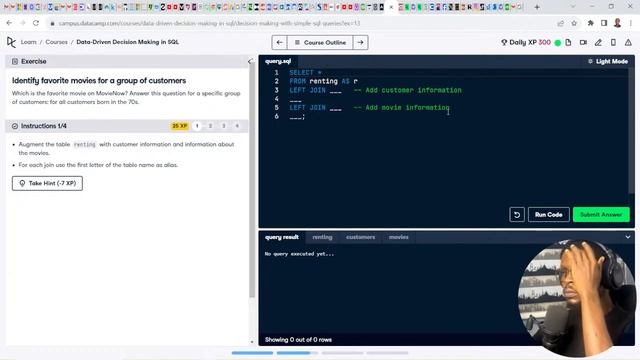Click editor line 4 blank placeholder

pyautogui.click(x=296, y=99)
